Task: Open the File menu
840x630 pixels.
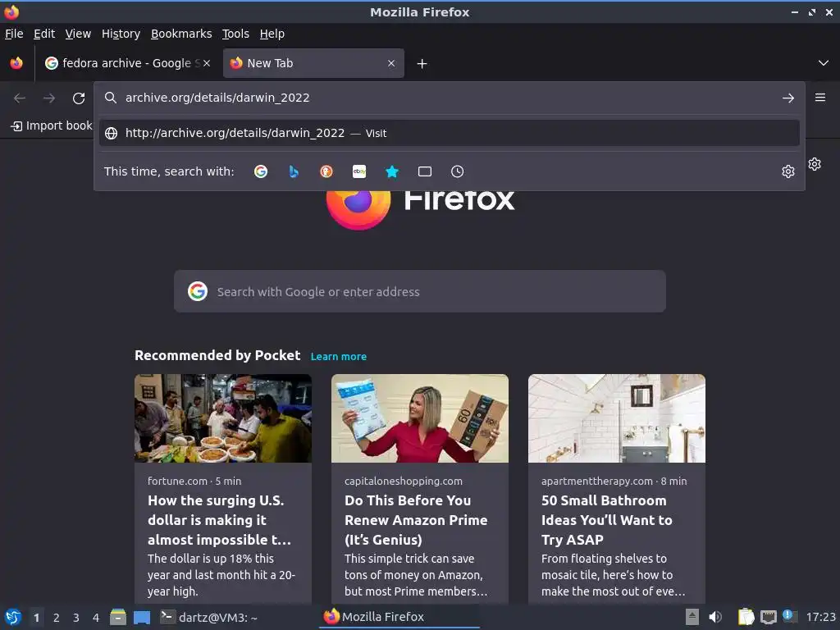Action: [14, 34]
